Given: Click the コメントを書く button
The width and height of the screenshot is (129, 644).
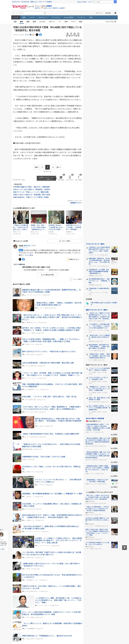Looking at the screenshot, I should [x=65, y=241].
